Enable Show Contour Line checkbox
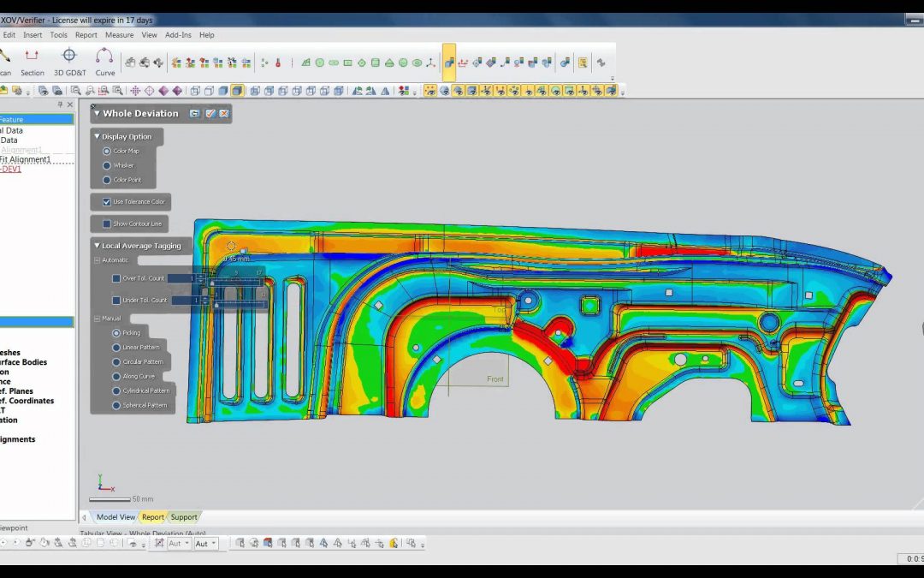Viewport: 924px width, 578px height. pyautogui.click(x=107, y=223)
